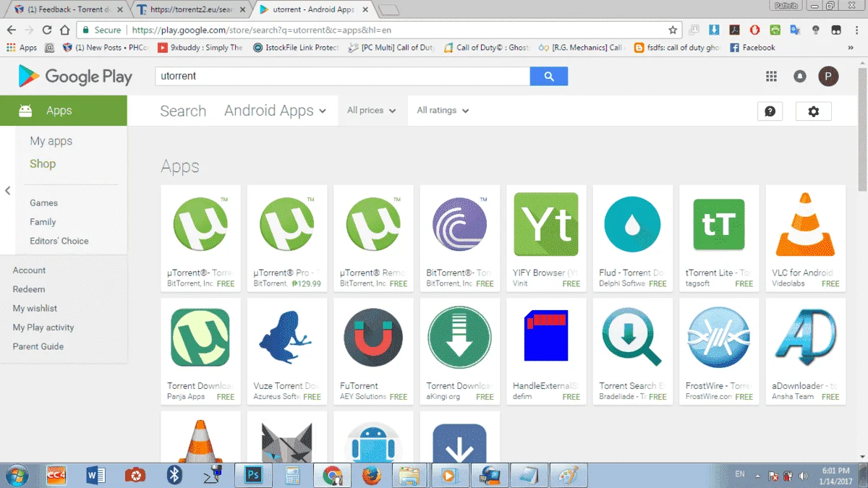Open My Play activity
Screen dimensions: 868x488
click(x=43, y=328)
